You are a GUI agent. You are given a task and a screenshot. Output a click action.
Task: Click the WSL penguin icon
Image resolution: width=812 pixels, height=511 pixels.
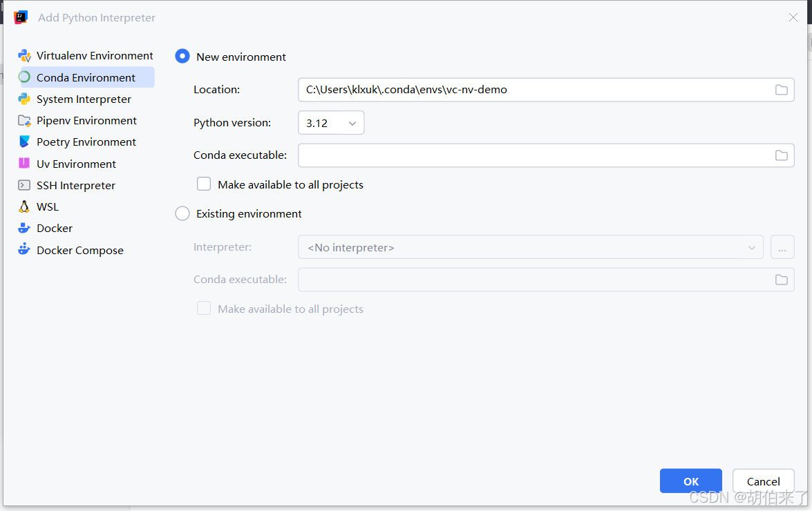pos(24,207)
